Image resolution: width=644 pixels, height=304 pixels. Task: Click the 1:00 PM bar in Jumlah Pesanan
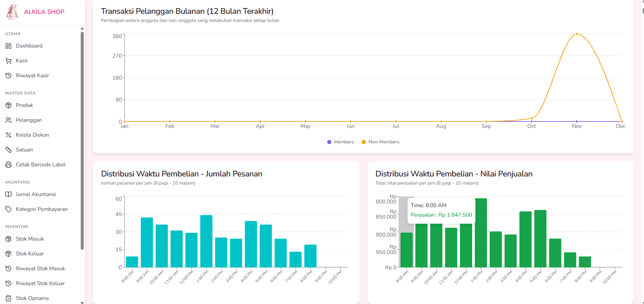[x=206, y=241]
